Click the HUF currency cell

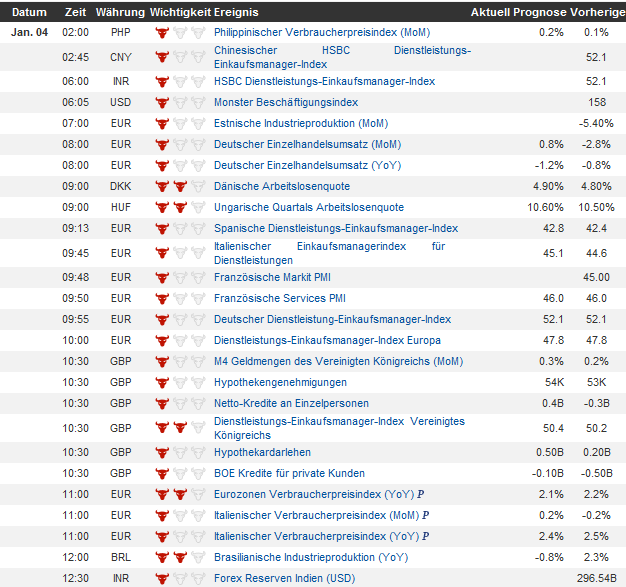(121, 207)
